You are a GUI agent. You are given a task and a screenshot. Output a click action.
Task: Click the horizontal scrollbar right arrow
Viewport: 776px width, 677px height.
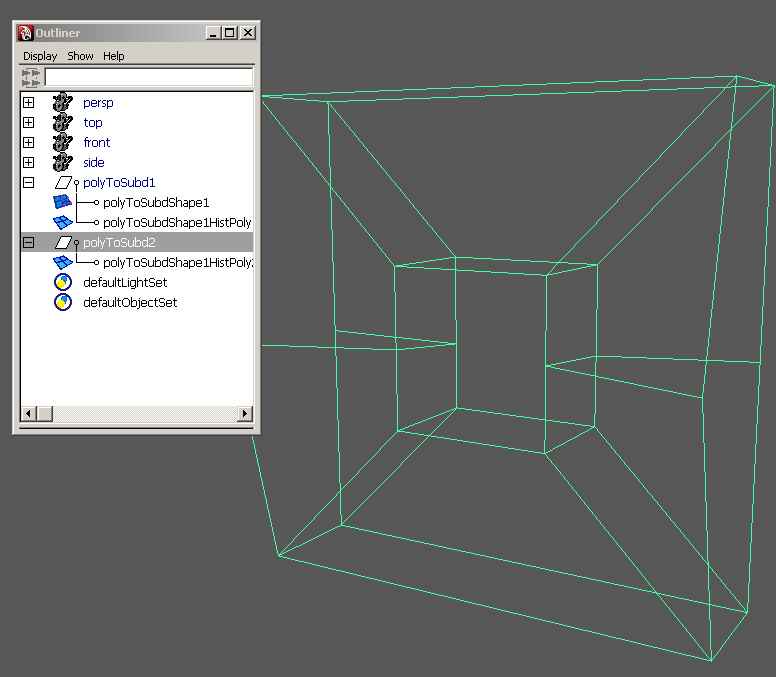pyautogui.click(x=245, y=413)
